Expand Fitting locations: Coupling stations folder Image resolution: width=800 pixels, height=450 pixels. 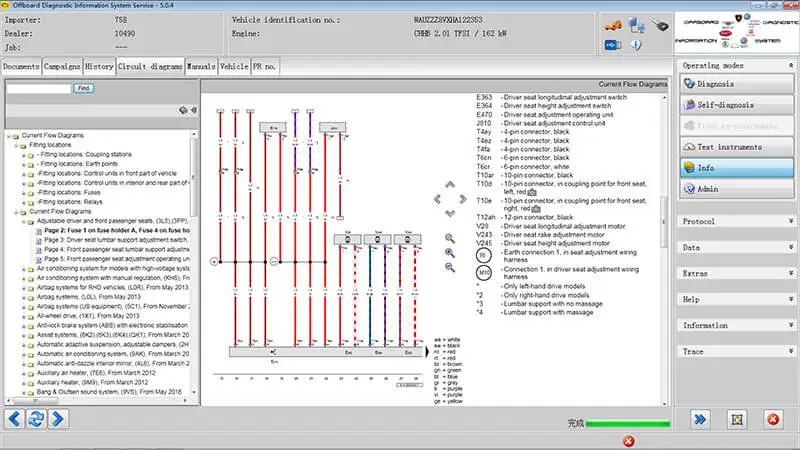tap(24, 155)
